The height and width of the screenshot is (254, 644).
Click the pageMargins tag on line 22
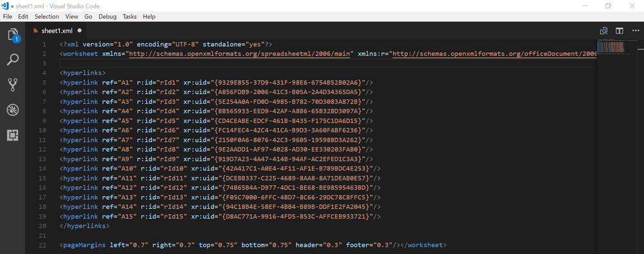click(x=84, y=245)
